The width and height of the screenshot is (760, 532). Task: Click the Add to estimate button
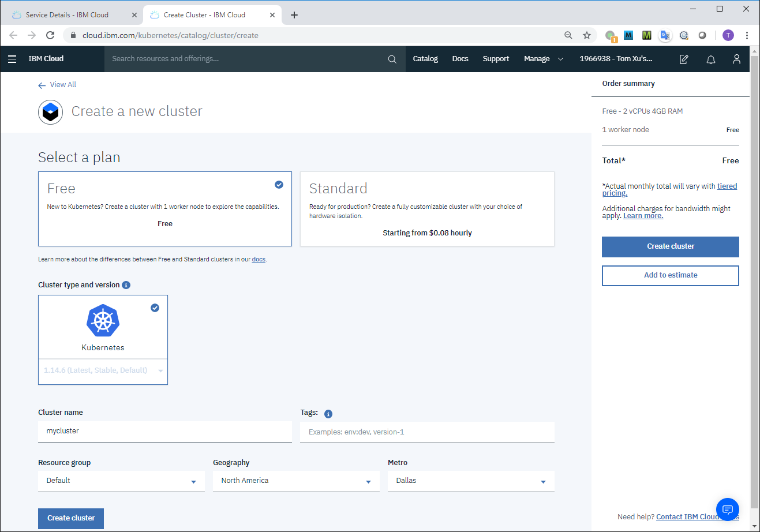coord(671,276)
